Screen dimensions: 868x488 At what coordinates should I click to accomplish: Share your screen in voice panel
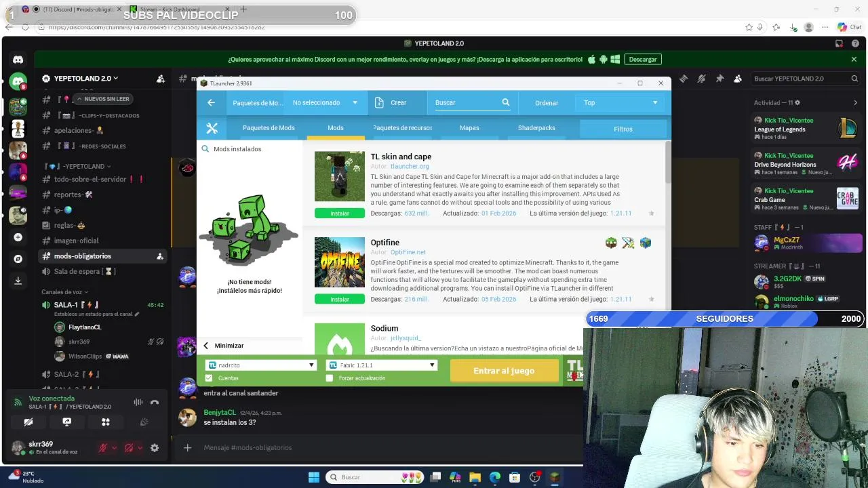point(67,422)
